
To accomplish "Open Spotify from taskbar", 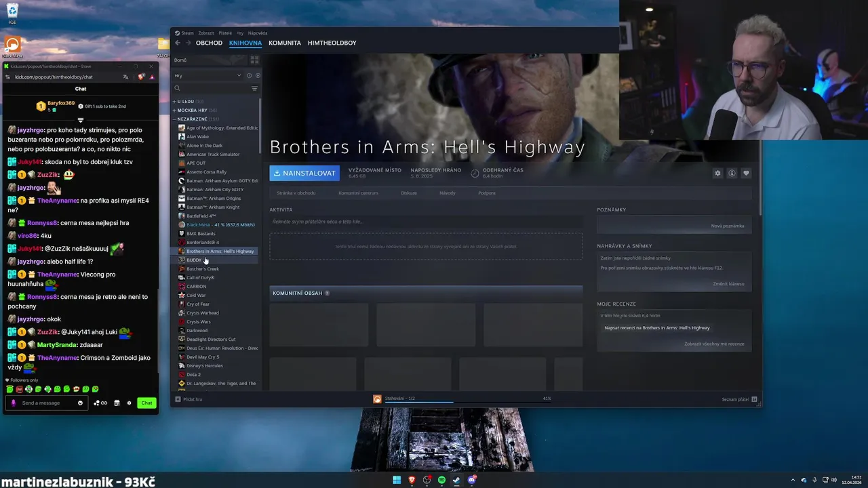I will tap(441, 480).
